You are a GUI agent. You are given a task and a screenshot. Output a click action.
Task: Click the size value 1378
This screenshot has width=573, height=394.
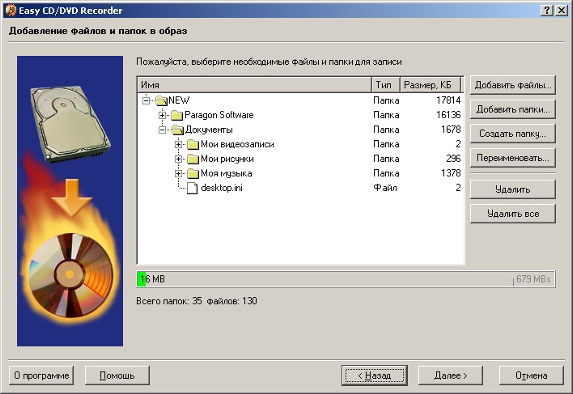click(451, 174)
